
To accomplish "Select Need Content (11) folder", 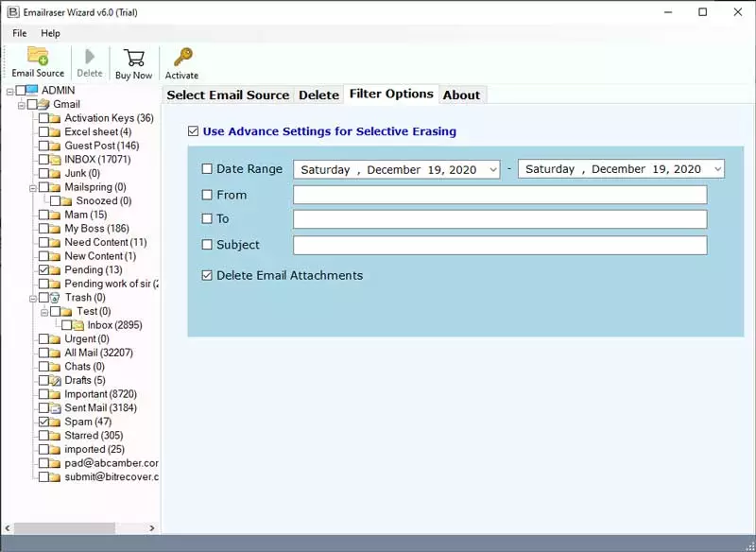I will (x=106, y=242).
